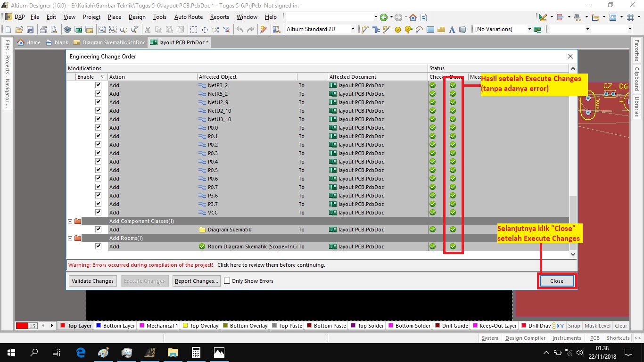Open the System panel button
644x362 pixels.
(490, 338)
